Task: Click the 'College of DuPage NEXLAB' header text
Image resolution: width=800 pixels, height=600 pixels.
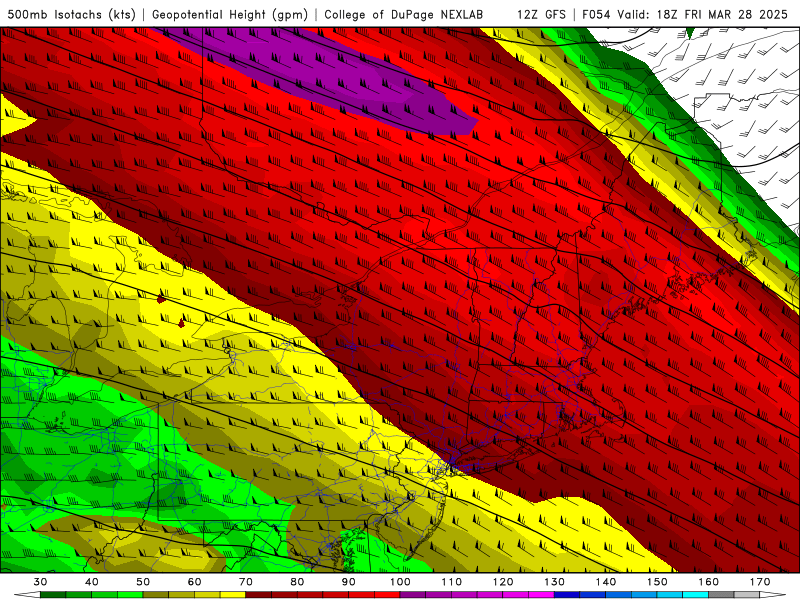Action: click(x=404, y=15)
